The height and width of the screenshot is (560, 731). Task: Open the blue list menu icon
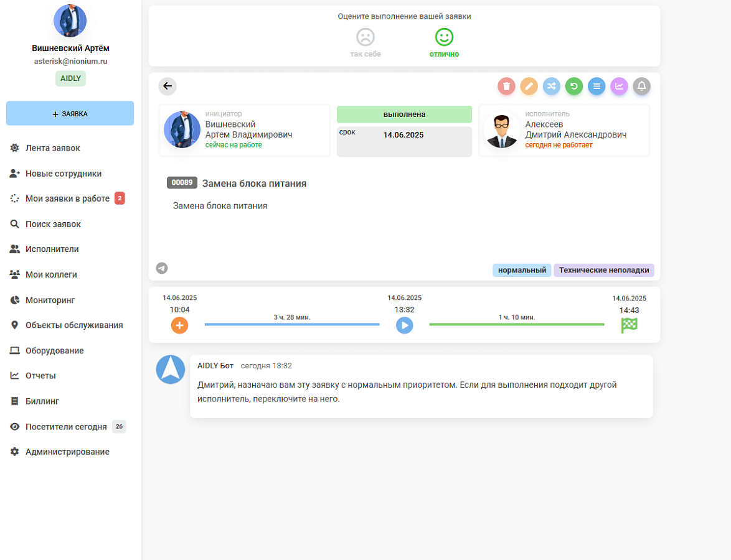597,86
